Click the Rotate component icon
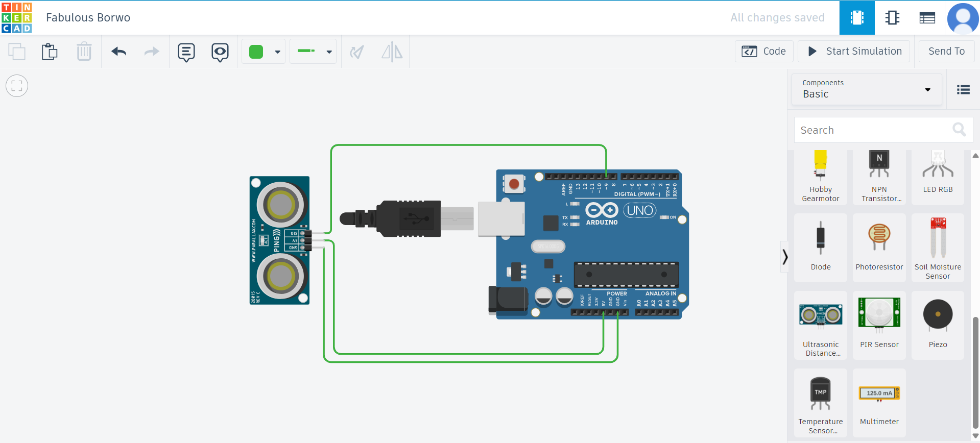This screenshot has height=443, width=980. pos(357,52)
